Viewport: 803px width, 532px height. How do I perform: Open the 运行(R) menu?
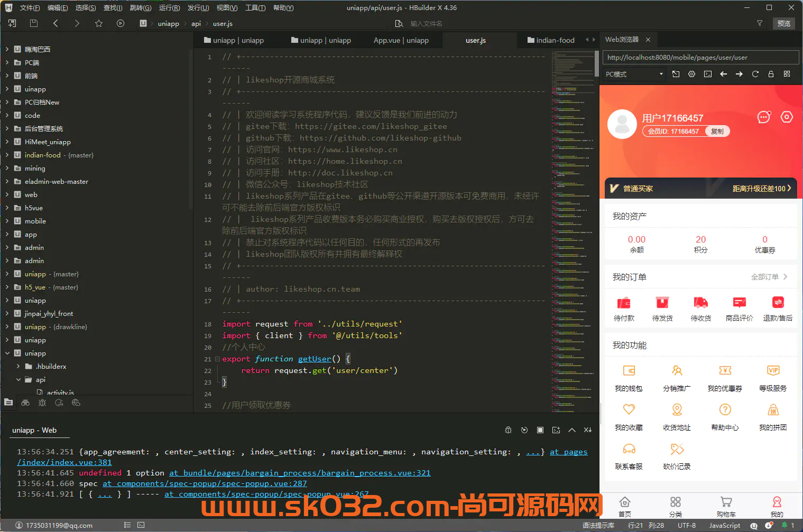[169, 7]
